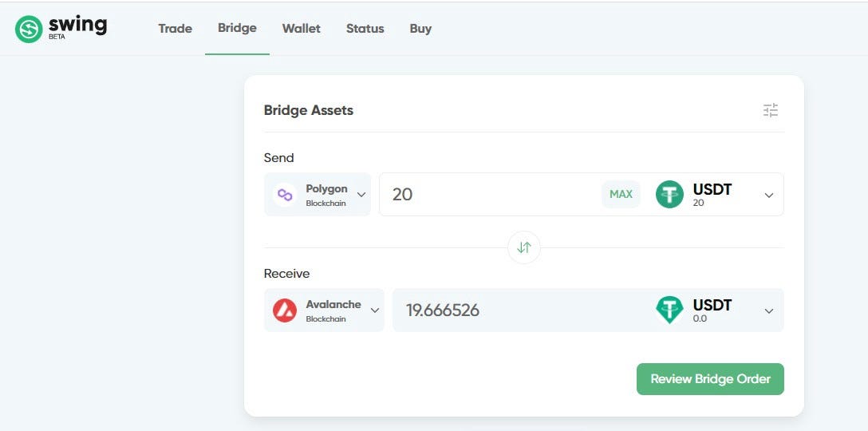This screenshot has height=431, width=868.
Task: Click the Swing logo icon
Action: 29,29
